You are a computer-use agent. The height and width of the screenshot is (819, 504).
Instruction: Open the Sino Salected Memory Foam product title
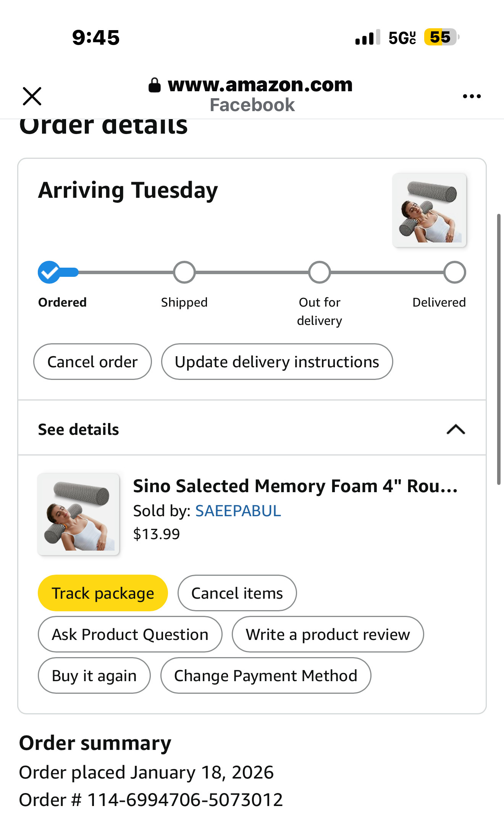tap(295, 486)
